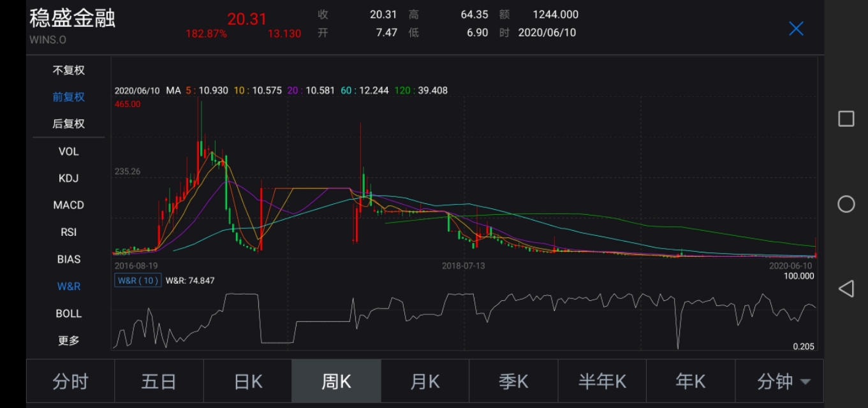Close the chart with the blue X
Screen dimensions: 868x408
click(796, 28)
